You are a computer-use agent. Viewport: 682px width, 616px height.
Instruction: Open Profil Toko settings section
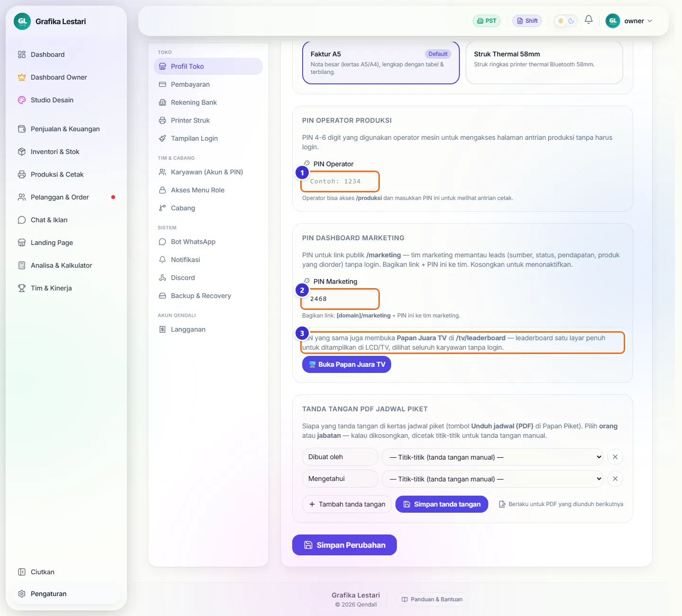pyautogui.click(x=208, y=66)
